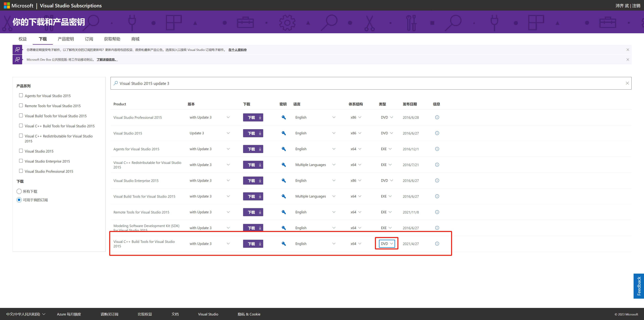644x320 pixels.
Task: Switch to the 商城 tab
Action: pos(135,39)
